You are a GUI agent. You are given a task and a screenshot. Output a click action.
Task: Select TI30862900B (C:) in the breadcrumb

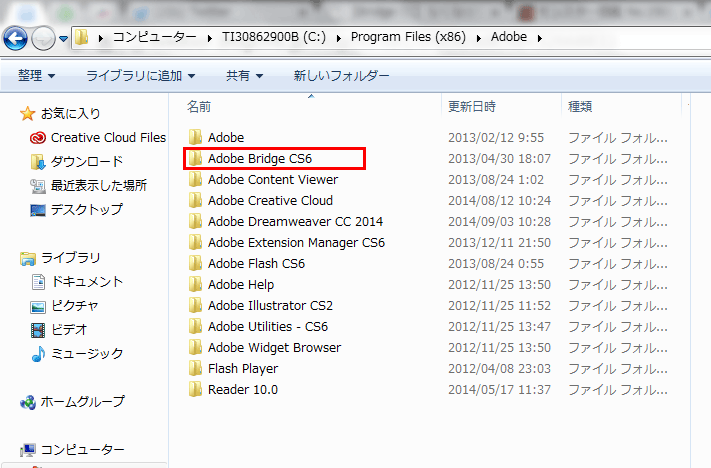[x=274, y=37]
